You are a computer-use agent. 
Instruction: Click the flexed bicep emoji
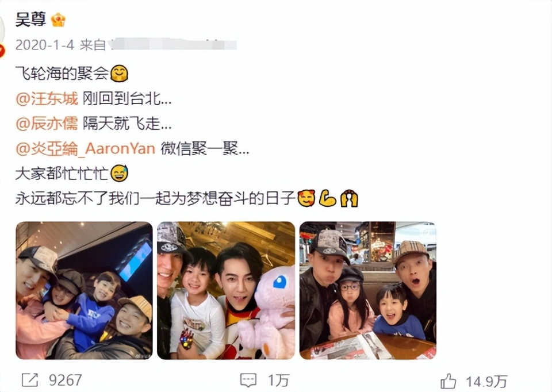pyautogui.click(x=327, y=198)
